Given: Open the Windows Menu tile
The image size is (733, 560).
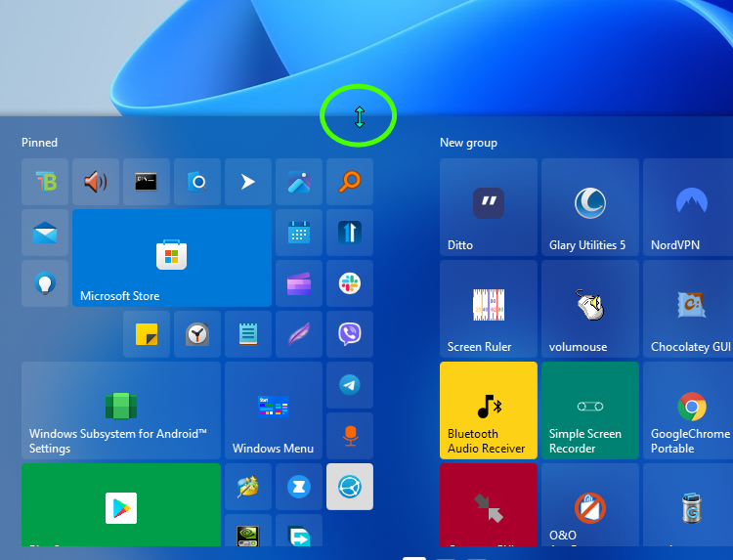Looking at the screenshot, I should click(x=274, y=410).
